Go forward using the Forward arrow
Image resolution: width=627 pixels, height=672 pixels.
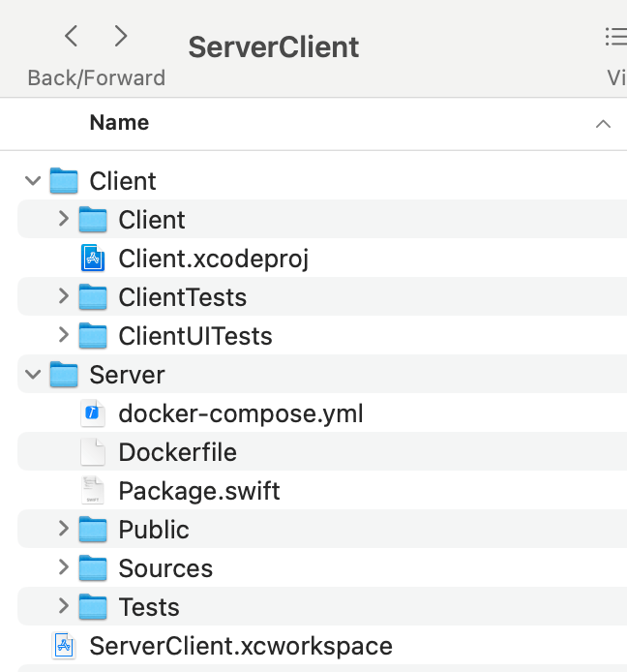[x=121, y=37]
